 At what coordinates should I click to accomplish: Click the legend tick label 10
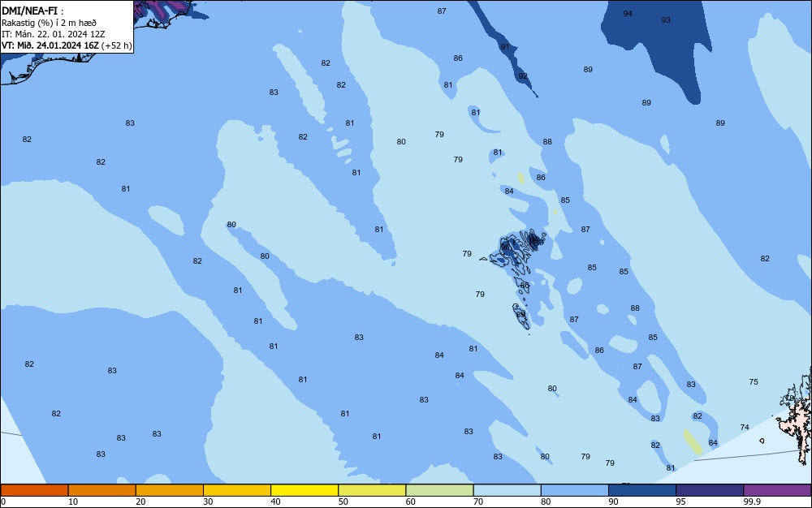[x=73, y=502]
